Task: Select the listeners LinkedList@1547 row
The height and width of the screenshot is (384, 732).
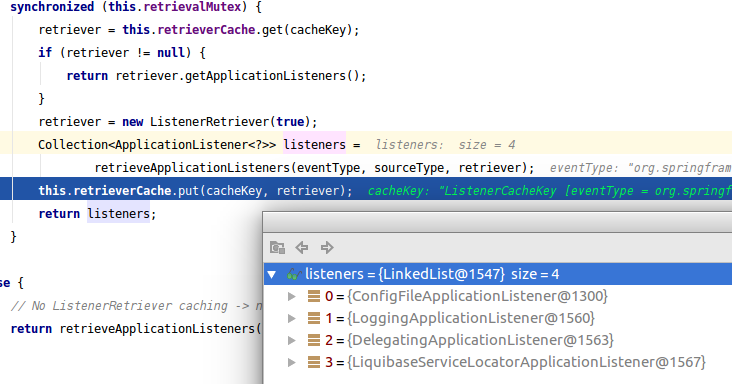Action: 498,274
